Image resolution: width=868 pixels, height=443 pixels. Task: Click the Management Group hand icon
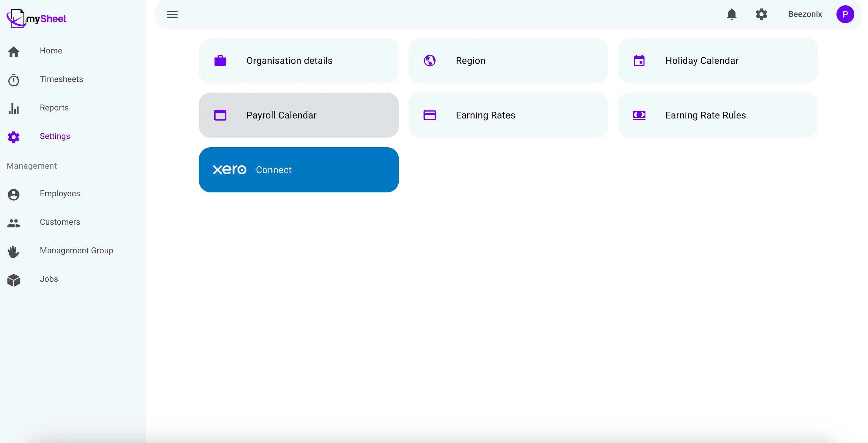[x=14, y=251]
